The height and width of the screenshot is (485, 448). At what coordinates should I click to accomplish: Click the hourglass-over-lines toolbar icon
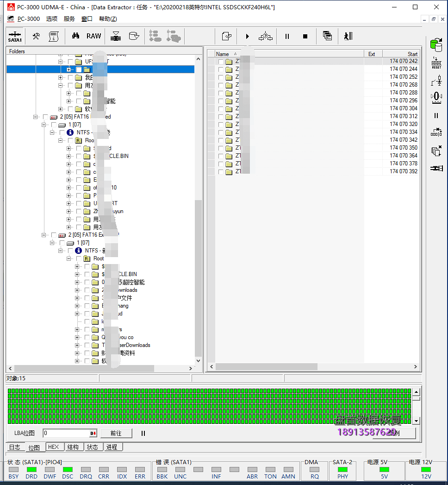[x=116, y=37]
